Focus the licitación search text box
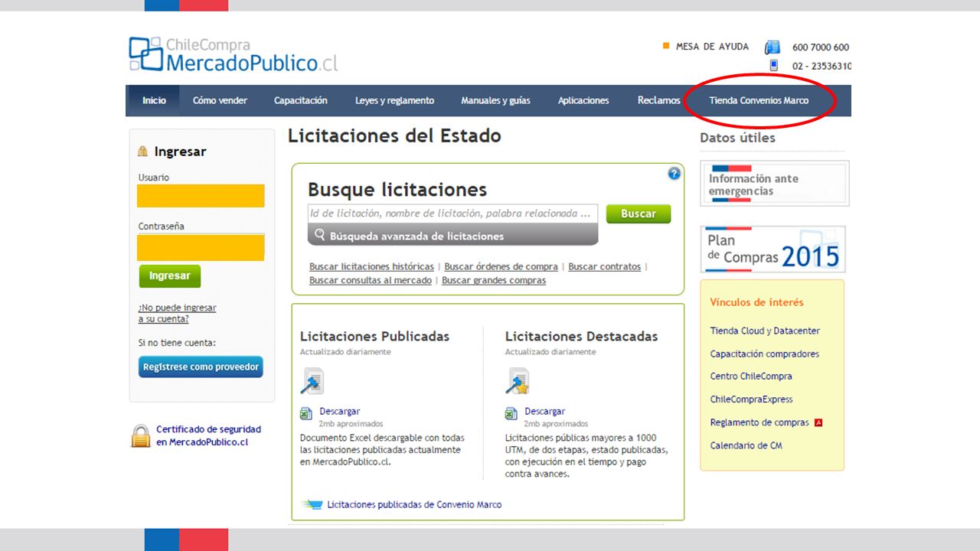 click(452, 214)
